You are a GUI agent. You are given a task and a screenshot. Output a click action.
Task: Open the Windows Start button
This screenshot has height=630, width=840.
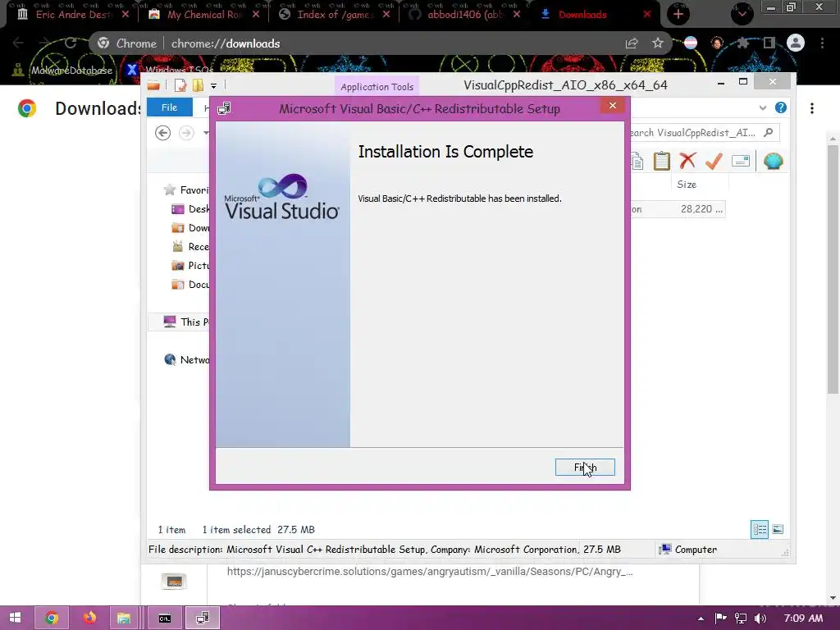15,618
